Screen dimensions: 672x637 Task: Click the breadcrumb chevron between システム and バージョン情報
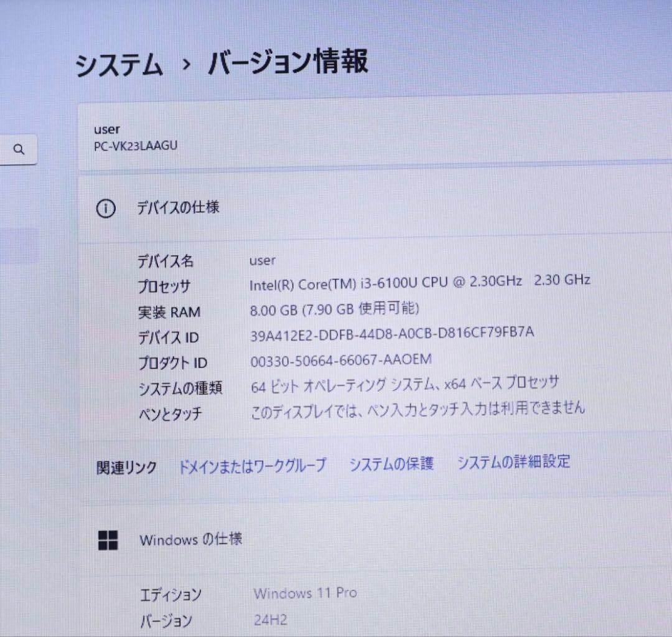[185, 64]
